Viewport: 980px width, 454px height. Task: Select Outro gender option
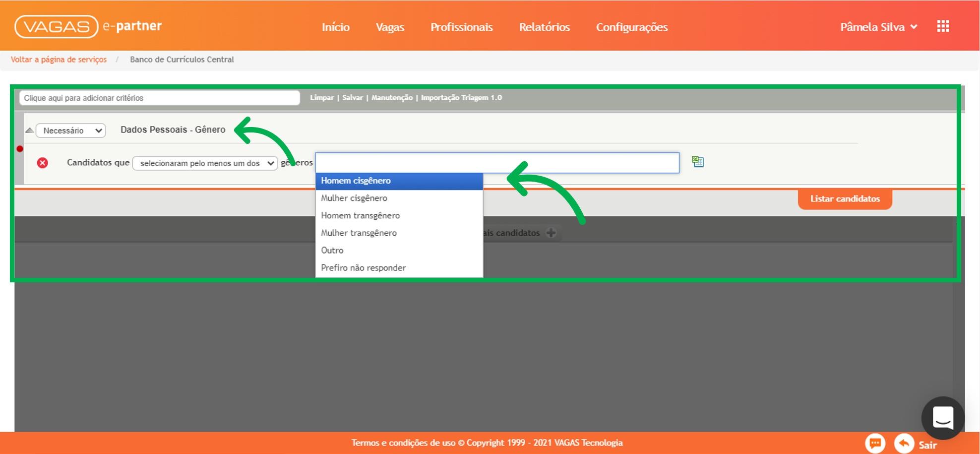tap(399, 250)
